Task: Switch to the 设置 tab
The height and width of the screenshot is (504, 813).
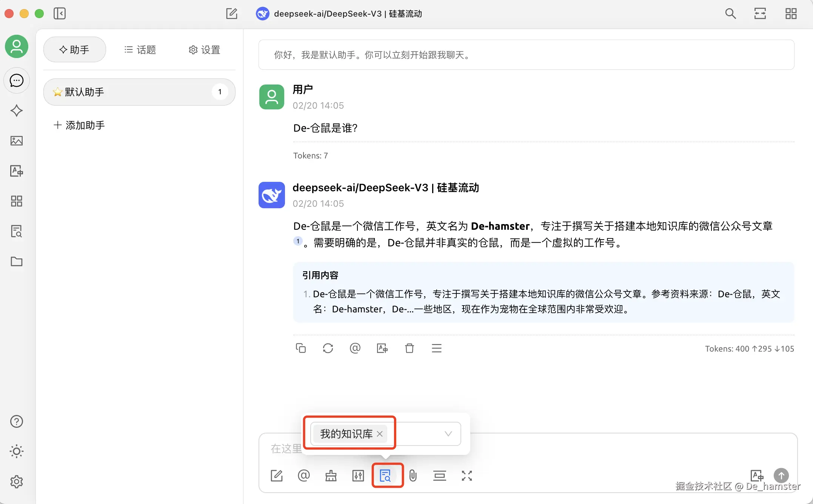Action: point(204,50)
